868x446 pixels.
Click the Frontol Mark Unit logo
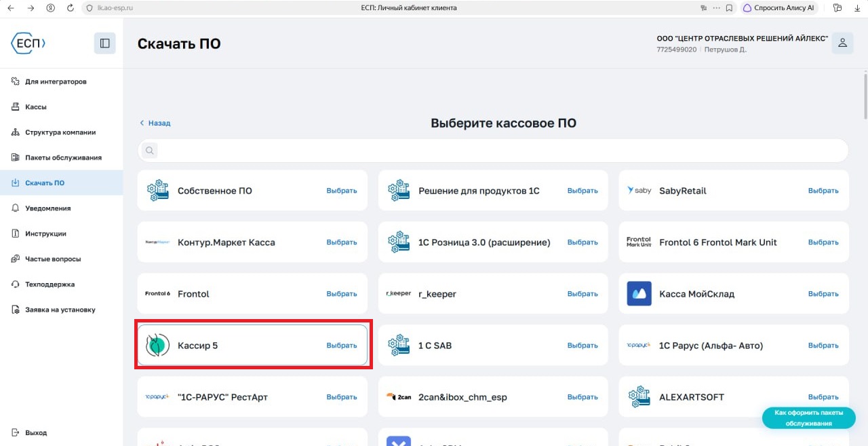pos(639,242)
